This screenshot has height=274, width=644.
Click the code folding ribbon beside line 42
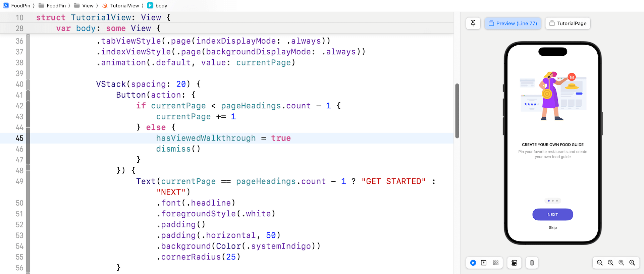tap(28, 106)
